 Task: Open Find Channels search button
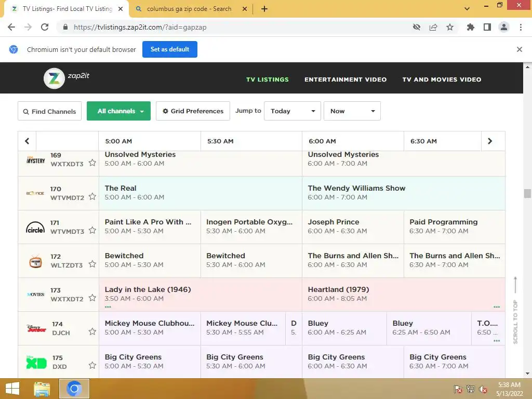(49, 111)
